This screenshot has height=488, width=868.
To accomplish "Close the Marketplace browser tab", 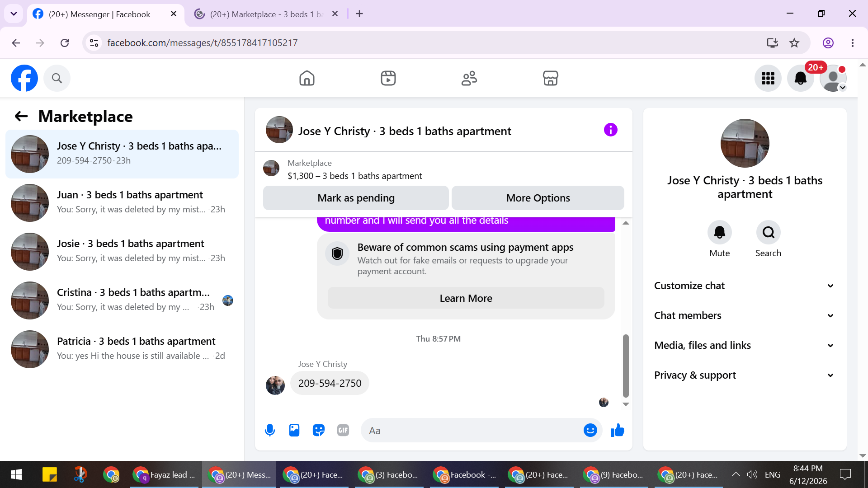I will pos(335,14).
